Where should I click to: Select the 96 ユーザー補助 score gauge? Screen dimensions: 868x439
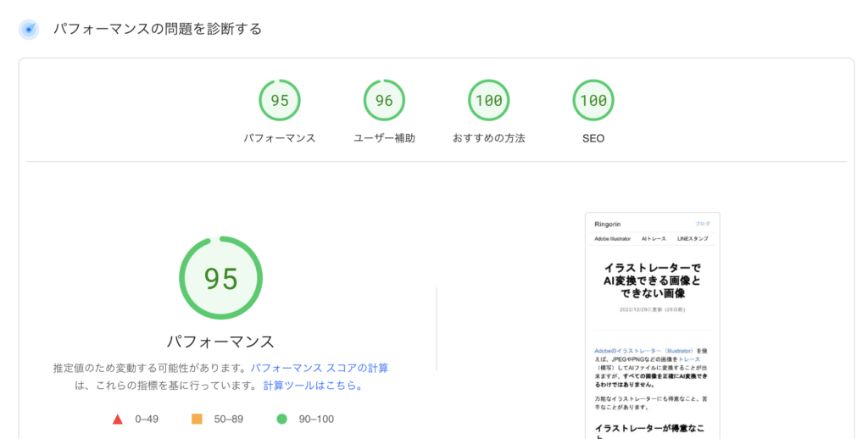[384, 100]
